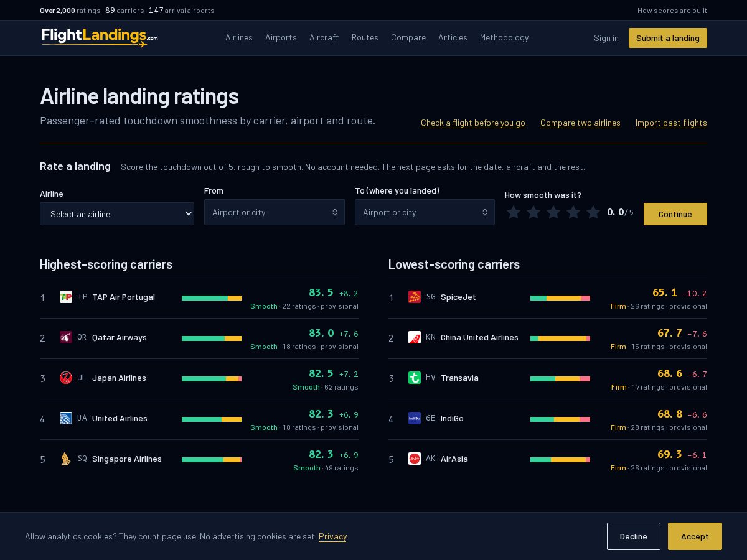This screenshot has height=560, width=747.
Task: Open Qatar Airways carrier name
Action: click(120, 337)
